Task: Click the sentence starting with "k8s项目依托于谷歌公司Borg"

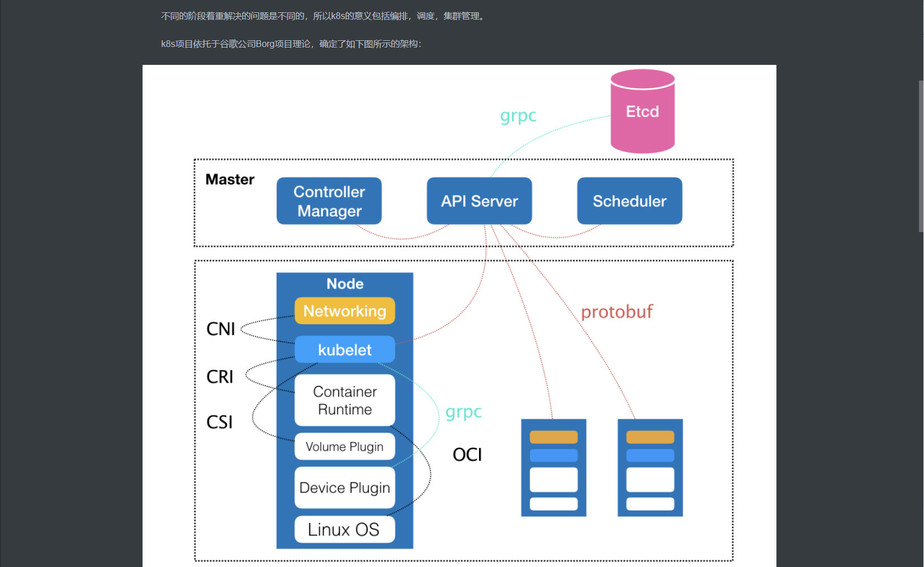Action: (x=291, y=44)
